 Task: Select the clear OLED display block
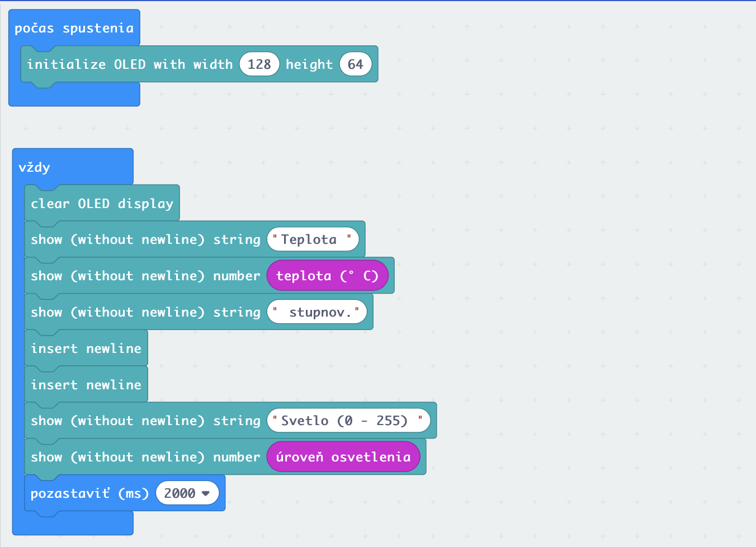[x=102, y=204]
